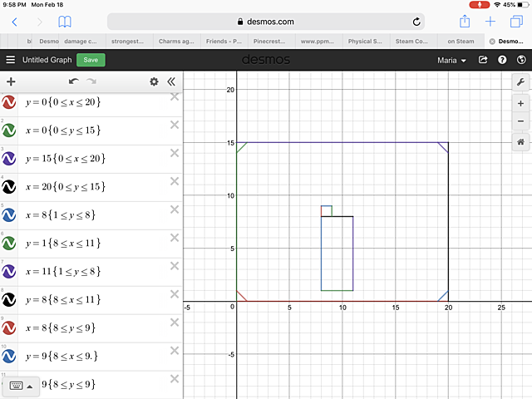Switch to the on Steam tab

point(461,41)
